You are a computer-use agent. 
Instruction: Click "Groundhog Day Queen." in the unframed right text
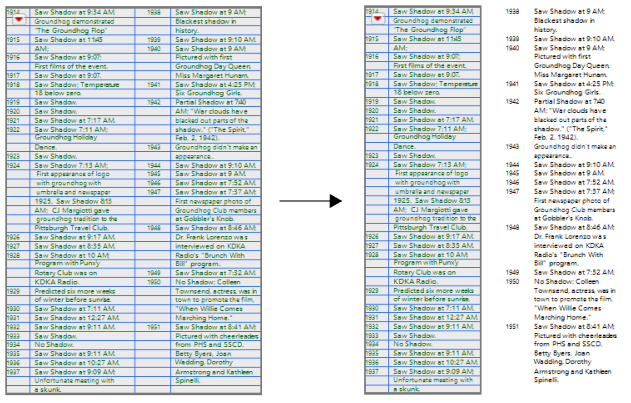click(572, 66)
